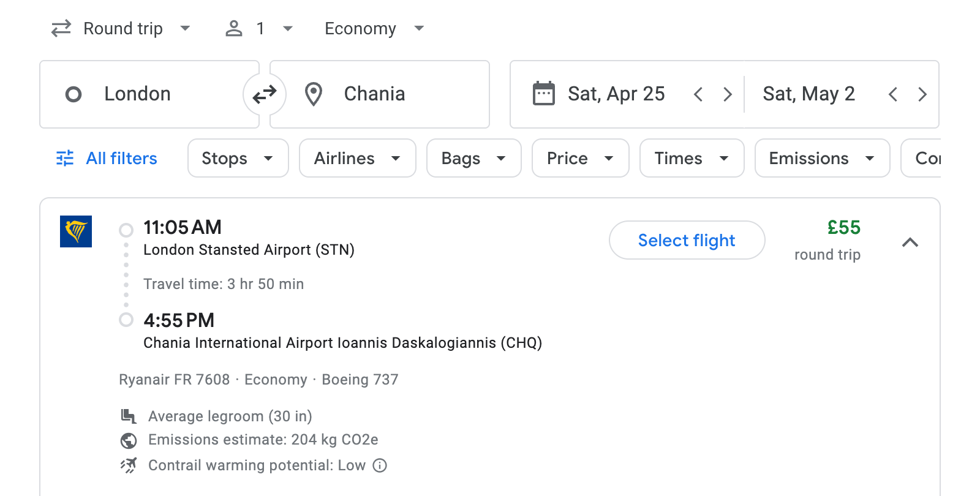Screen dimensions: 980x496
Task: Click the passenger person icon
Action: coord(233,28)
